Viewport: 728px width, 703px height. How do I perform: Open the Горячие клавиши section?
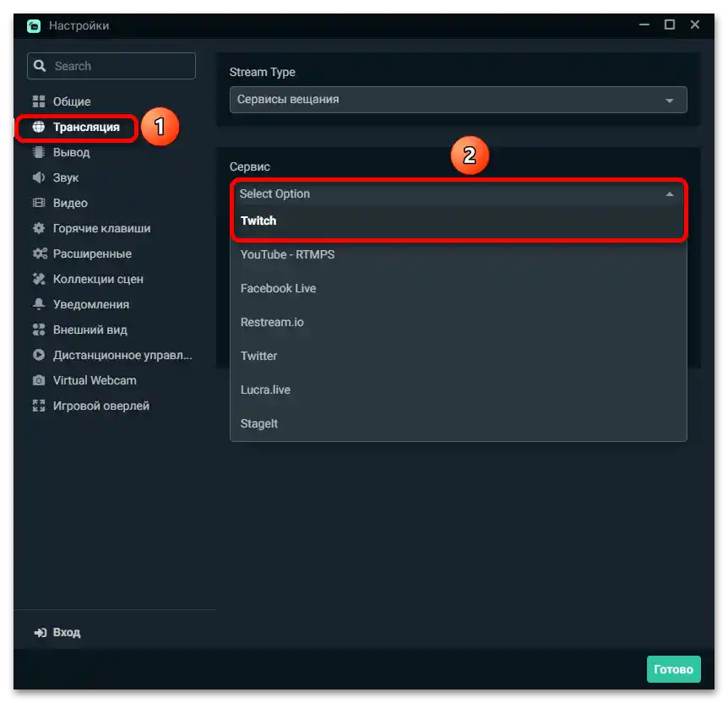click(x=101, y=228)
